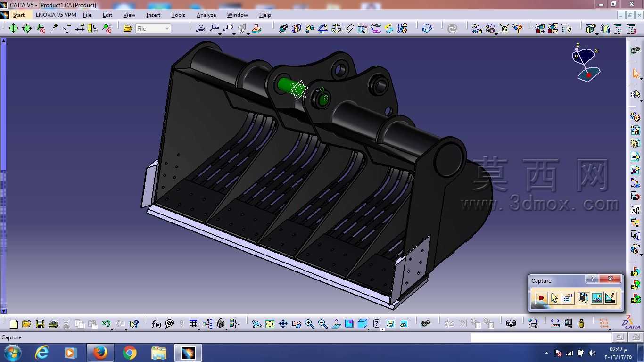Screen dimensions: 644x362
Task: Click the yellow open folder icon beside File box
Action: click(128, 29)
